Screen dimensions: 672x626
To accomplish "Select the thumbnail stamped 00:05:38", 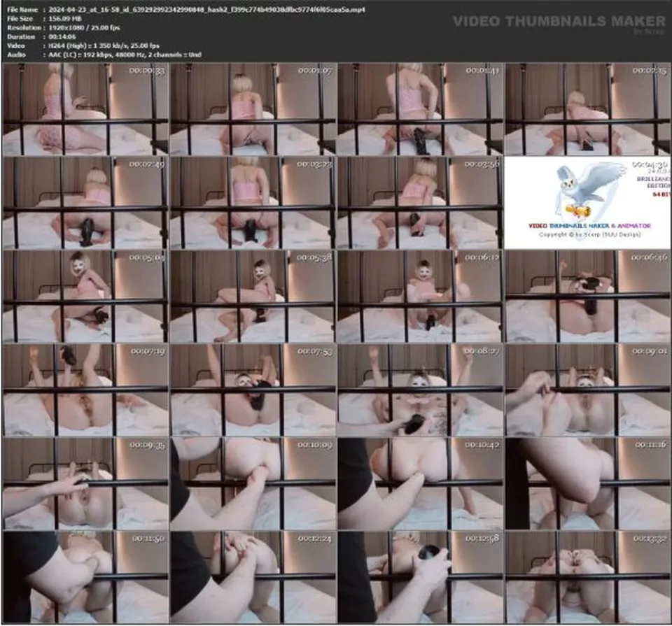I will point(253,297).
